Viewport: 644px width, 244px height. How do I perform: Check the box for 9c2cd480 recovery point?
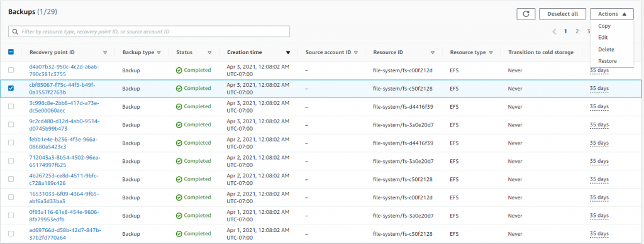click(11, 125)
